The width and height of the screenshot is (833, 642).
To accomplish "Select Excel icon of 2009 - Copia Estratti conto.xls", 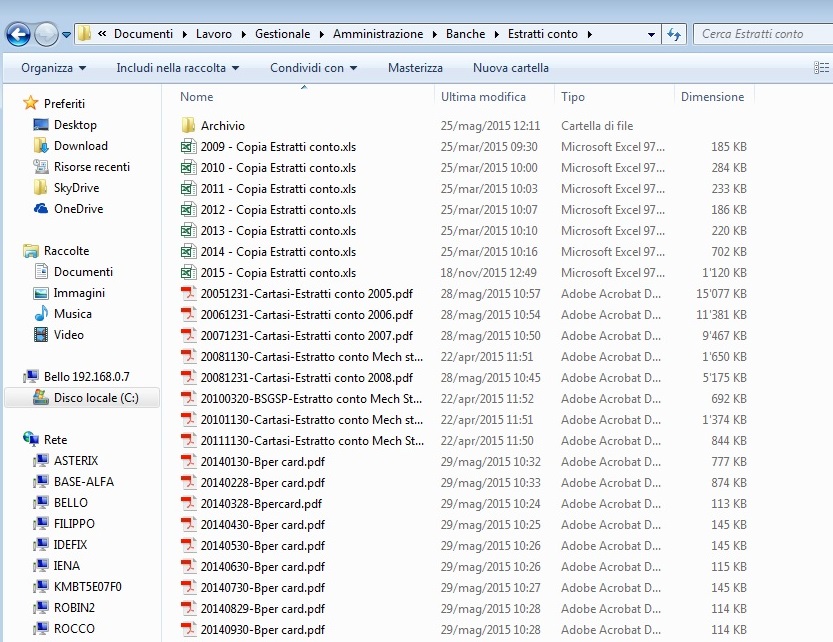I will click(187, 147).
